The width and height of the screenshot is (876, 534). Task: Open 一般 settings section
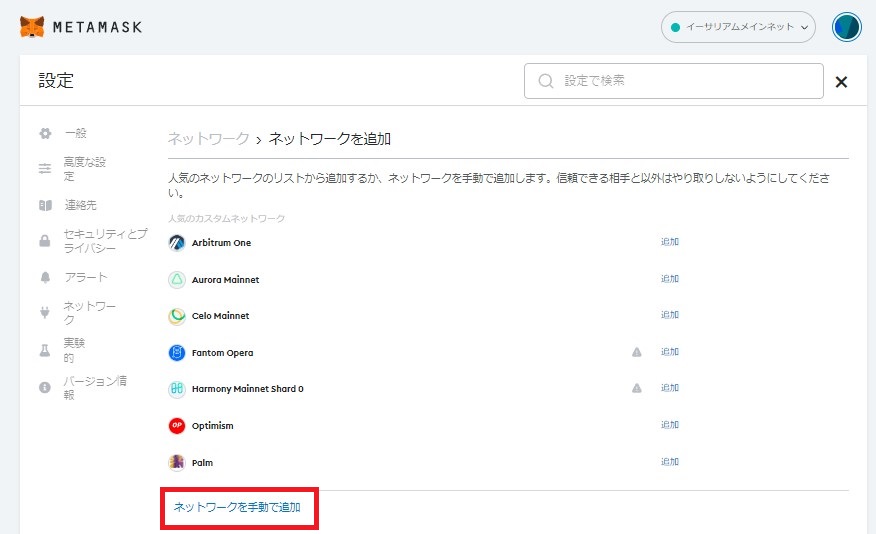click(x=75, y=134)
